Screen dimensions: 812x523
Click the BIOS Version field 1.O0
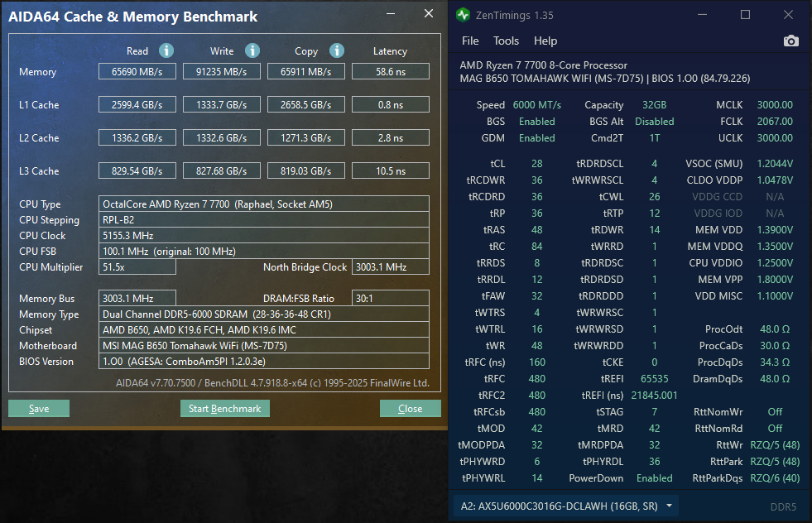point(263,362)
